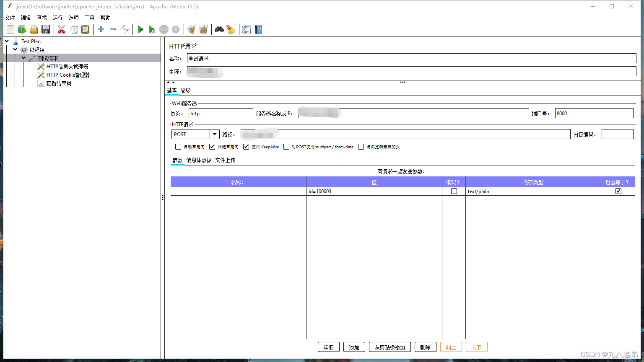The width and height of the screenshot is (644, 362).
Task: Open the POST method dropdown
Action: (x=215, y=134)
